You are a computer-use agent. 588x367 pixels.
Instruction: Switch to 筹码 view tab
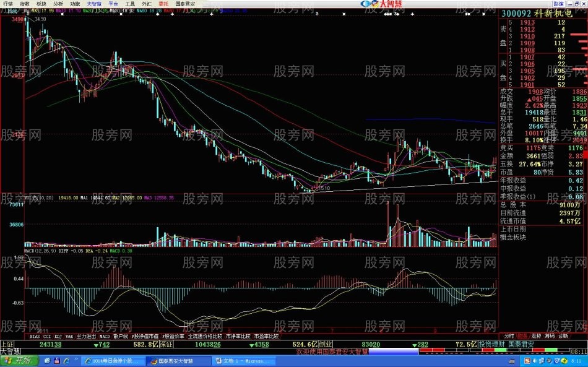pyautogui.click(x=550, y=336)
